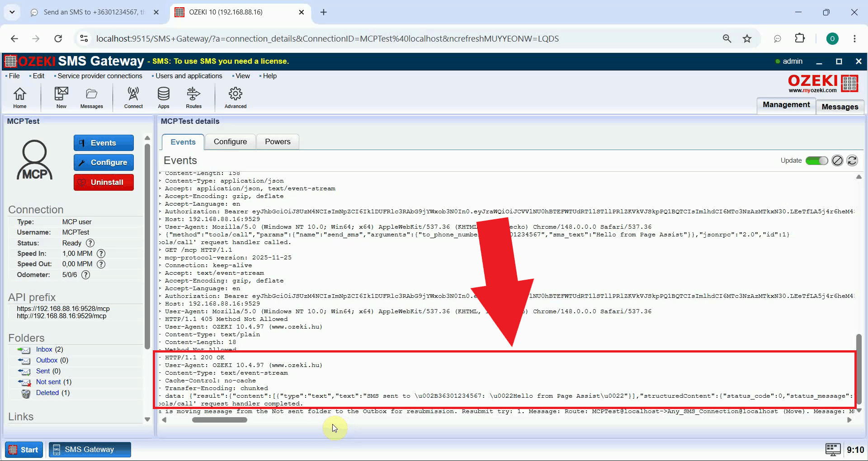Click the SMS Gateway taskbar button
Viewport: 868px width, 461px height.
[90, 450]
